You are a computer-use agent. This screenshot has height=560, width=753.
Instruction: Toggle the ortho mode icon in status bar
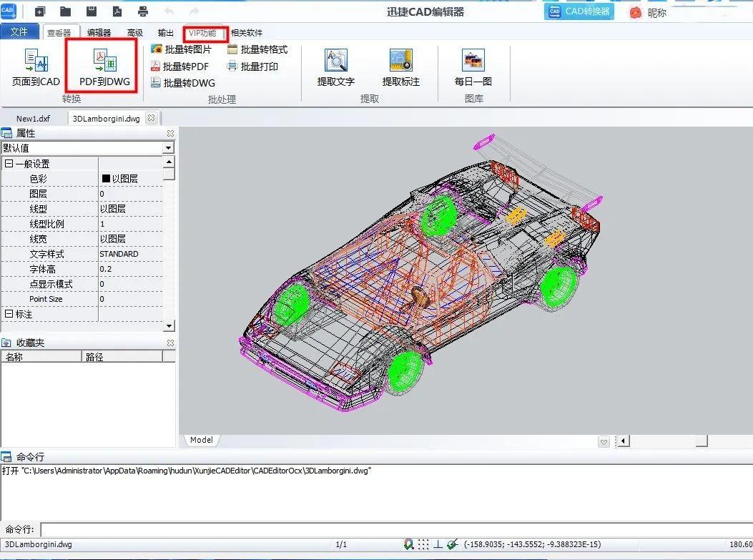pyautogui.click(x=438, y=544)
